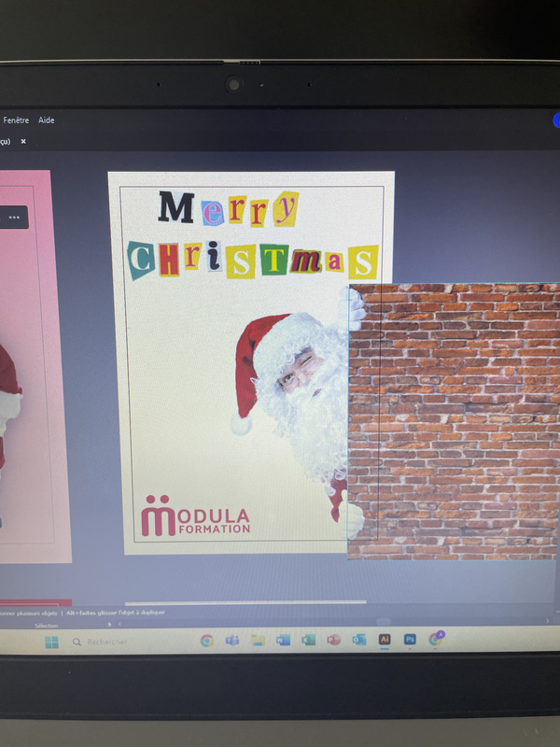Click the Modula Formation logo
The height and width of the screenshot is (747, 560).
[196, 522]
